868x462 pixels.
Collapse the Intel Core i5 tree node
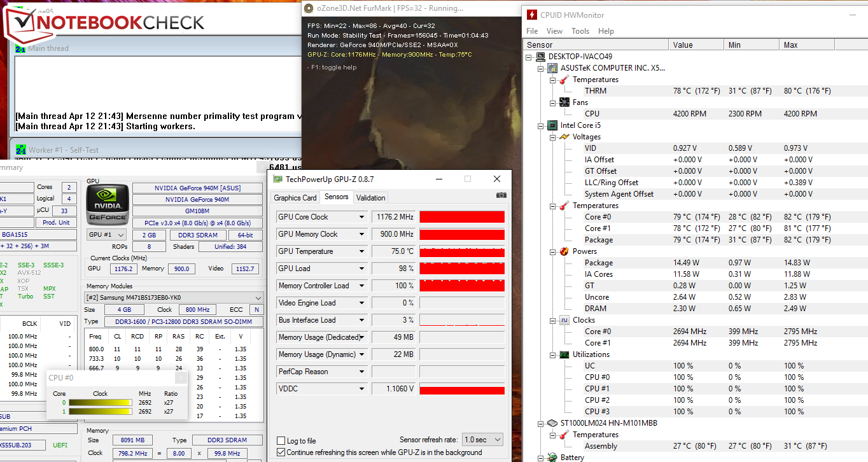tap(541, 125)
